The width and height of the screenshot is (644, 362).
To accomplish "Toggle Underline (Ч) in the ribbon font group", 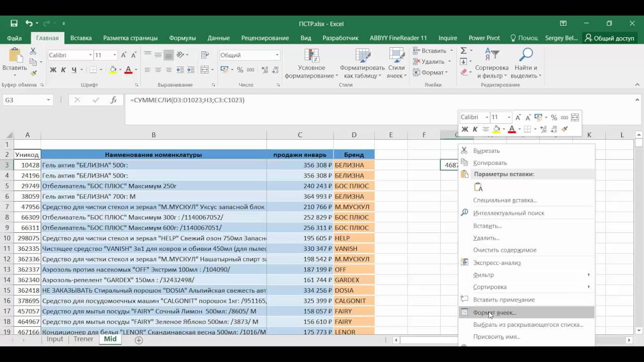I will (x=74, y=70).
